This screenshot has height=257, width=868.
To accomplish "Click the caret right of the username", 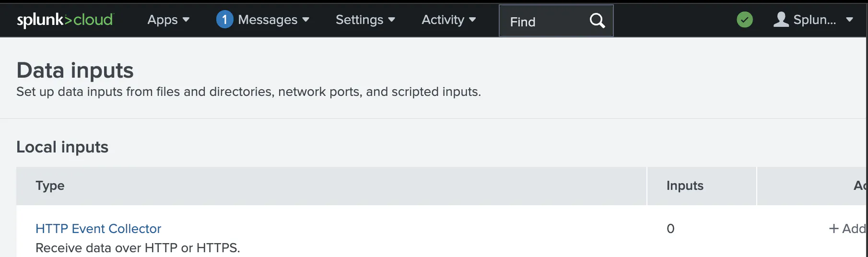I will 849,20.
